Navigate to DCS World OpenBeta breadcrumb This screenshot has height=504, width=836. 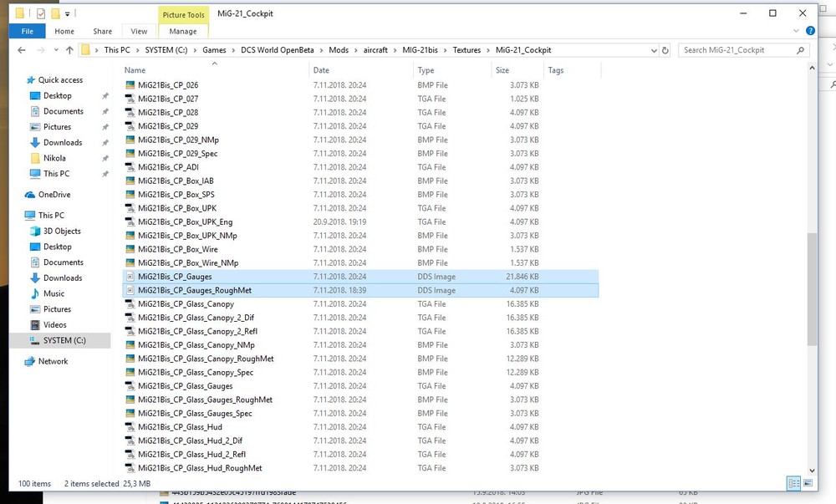pyautogui.click(x=278, y=50)
